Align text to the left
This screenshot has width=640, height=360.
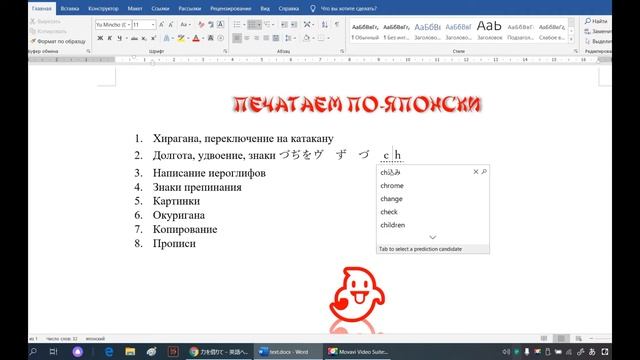[237, 38]
